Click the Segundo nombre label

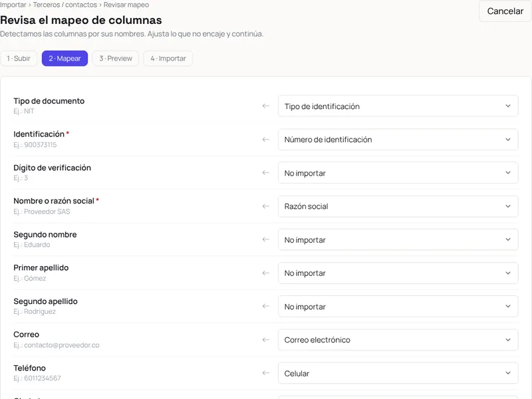click(45, 235)
